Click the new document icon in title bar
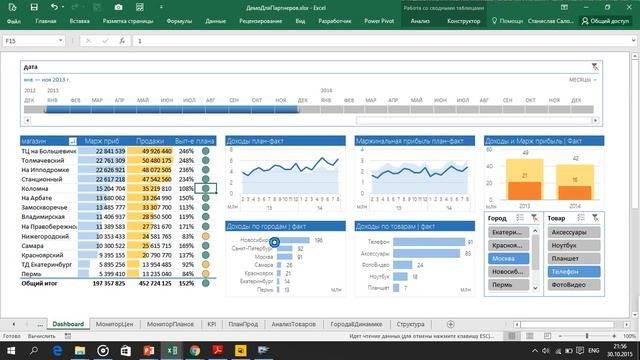640x360 pixels. 12,7
